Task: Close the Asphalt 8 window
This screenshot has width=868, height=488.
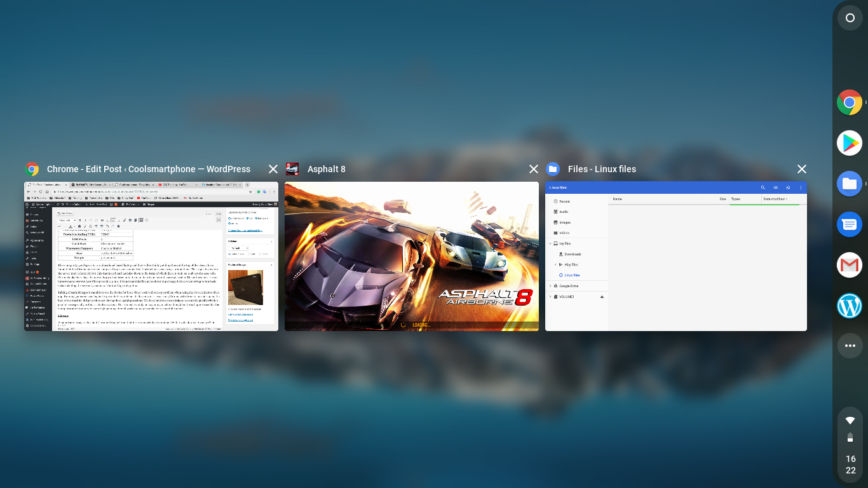Action: click(x=534, y=169)
